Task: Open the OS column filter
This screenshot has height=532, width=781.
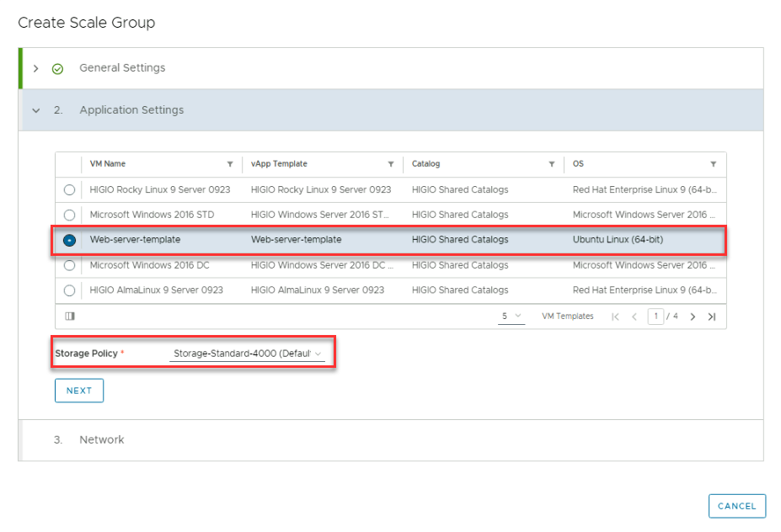Action: pyautogui.click(x=713, y=164)
